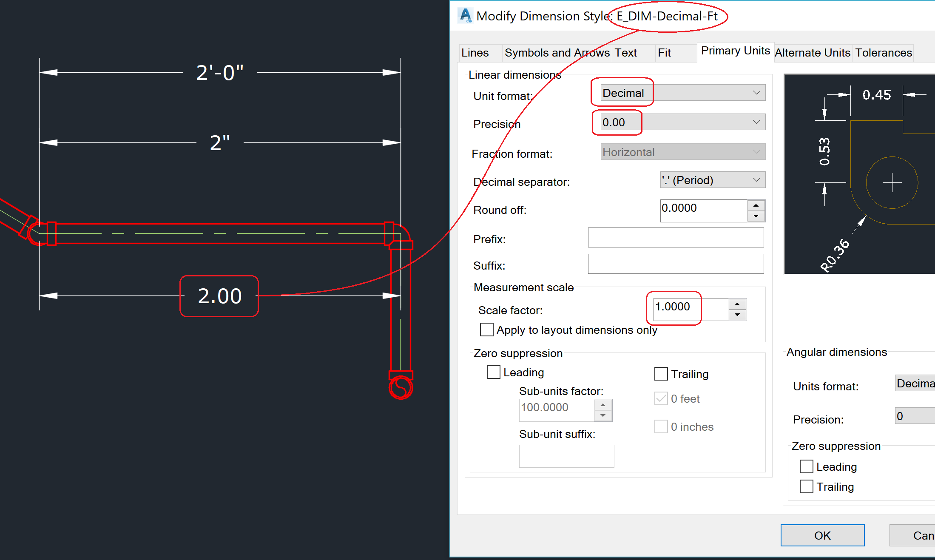
Task: Open the Tolerances tab
Action: coord(883,53)
